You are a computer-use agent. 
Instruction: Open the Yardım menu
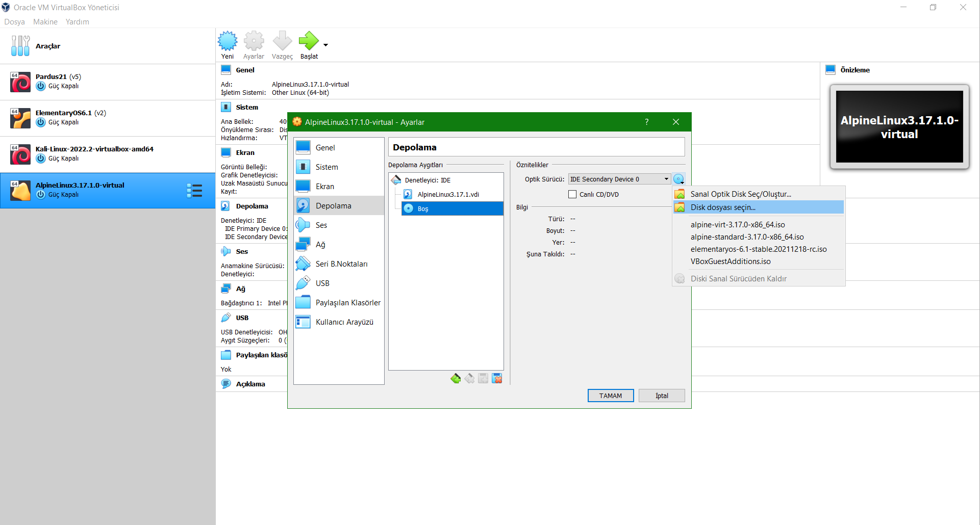tap(78, 22)
